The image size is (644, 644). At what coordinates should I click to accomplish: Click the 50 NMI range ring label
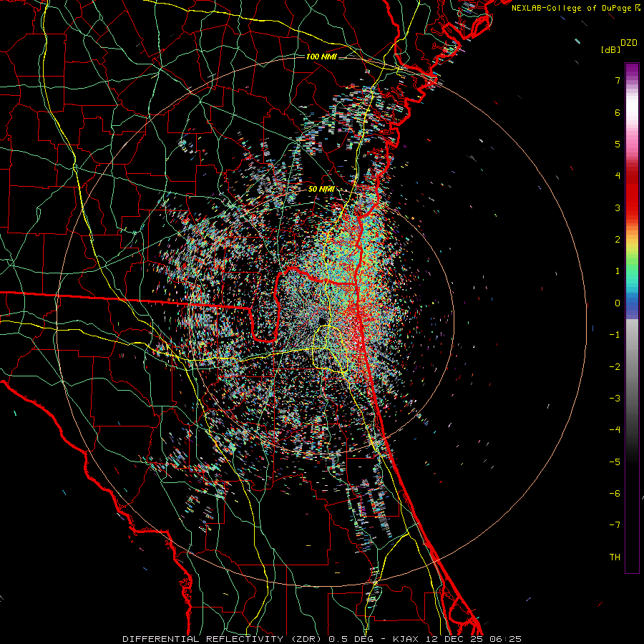tap(321, 189)
